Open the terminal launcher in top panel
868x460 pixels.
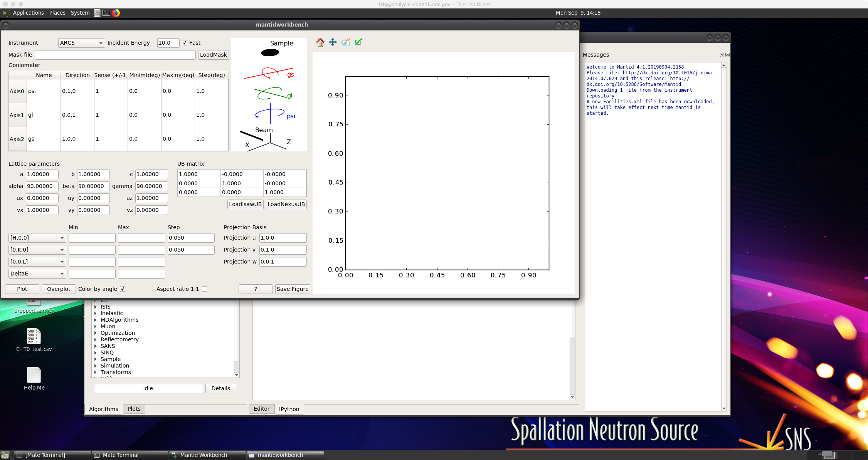pyautogui.click(x=106, y=13)
